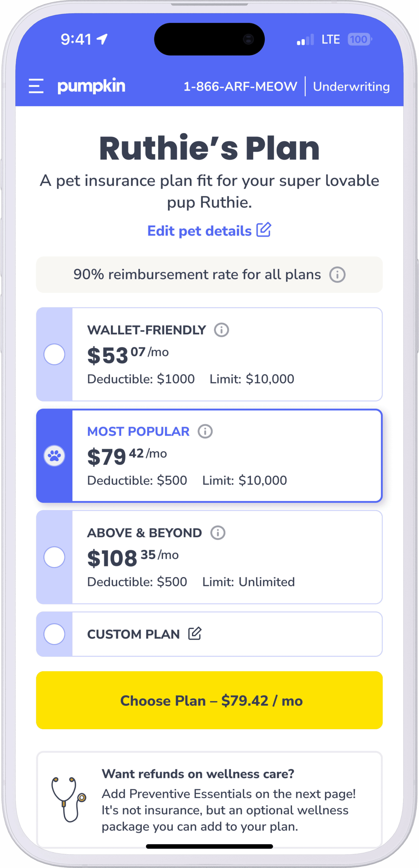Tap the Choose Plan $79.42 button
Image resolution: width=419 pixels, height=868 pixels.
click(x=209, y=700)
